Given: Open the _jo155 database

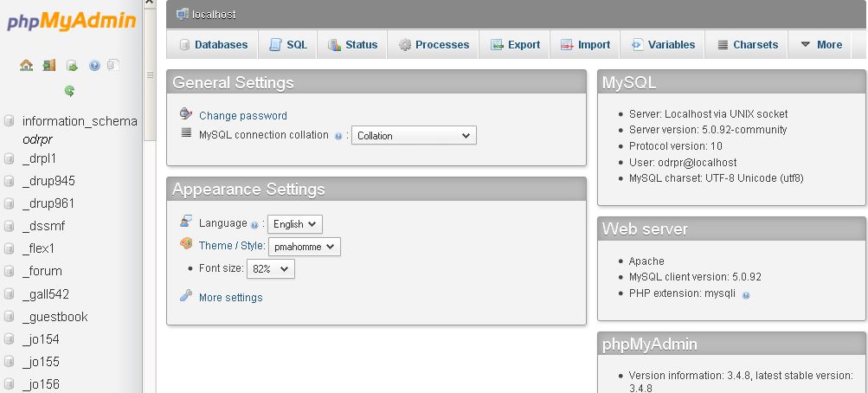Looking at the screenshot, I should pyautogui.click(x=41, y=362).
